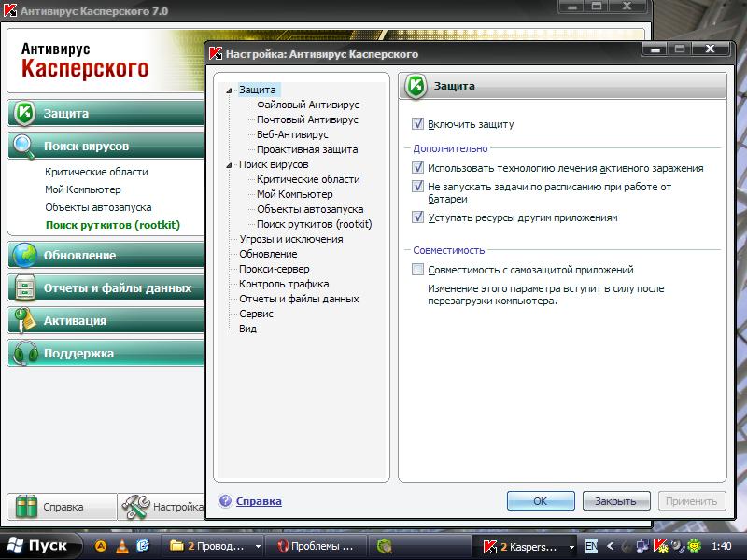Screen dimensions: 747x560
Task: Open Поиск вирусов section in main window
Action: tap(106, 147)
